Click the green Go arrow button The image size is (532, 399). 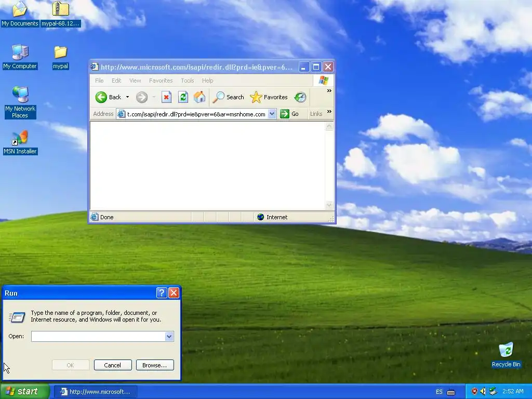click(284, 114)
